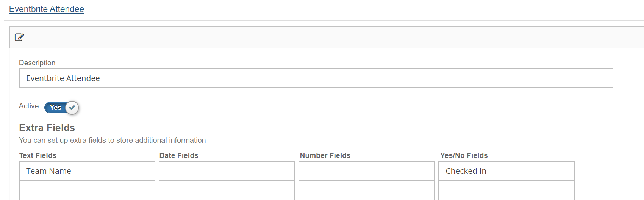Click the empty field below Checked In
Screen dimensions: 644x200
(x=506, y=191)
